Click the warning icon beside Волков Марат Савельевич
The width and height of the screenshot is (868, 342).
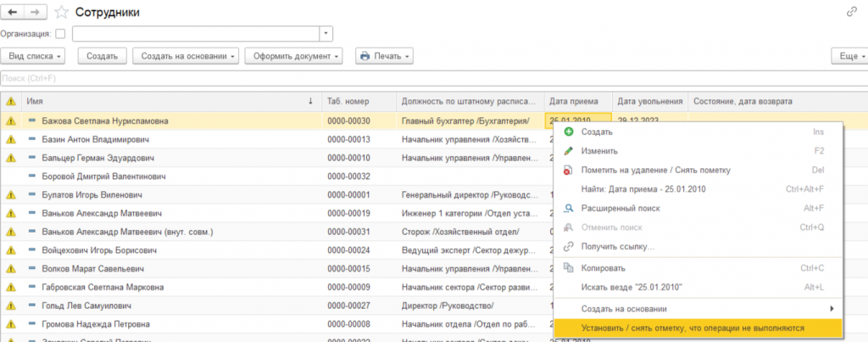[11, 269]
